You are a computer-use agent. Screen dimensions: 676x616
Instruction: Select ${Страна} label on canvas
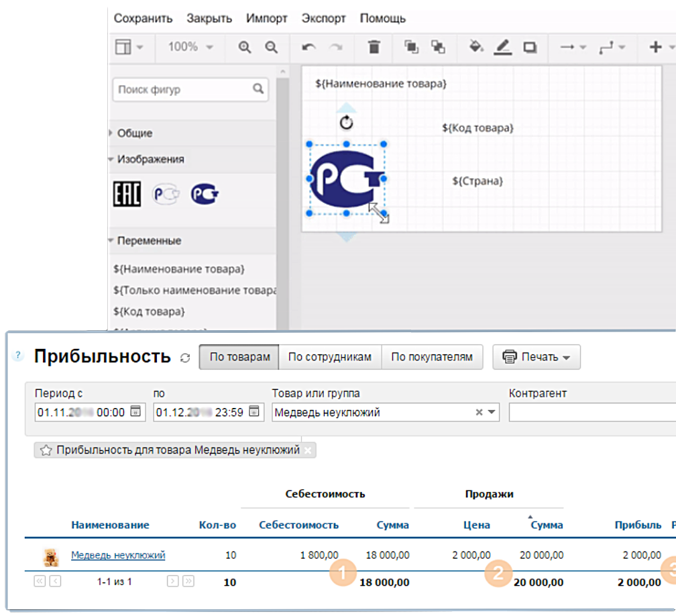[477, 181]
